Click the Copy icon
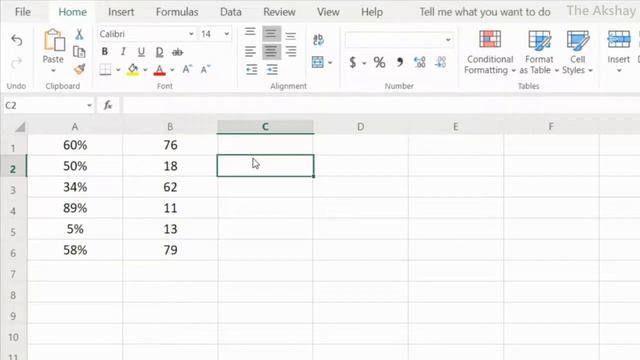Image resolution: width=640 pixels, height=360 pixels. (x=79, y=52)
